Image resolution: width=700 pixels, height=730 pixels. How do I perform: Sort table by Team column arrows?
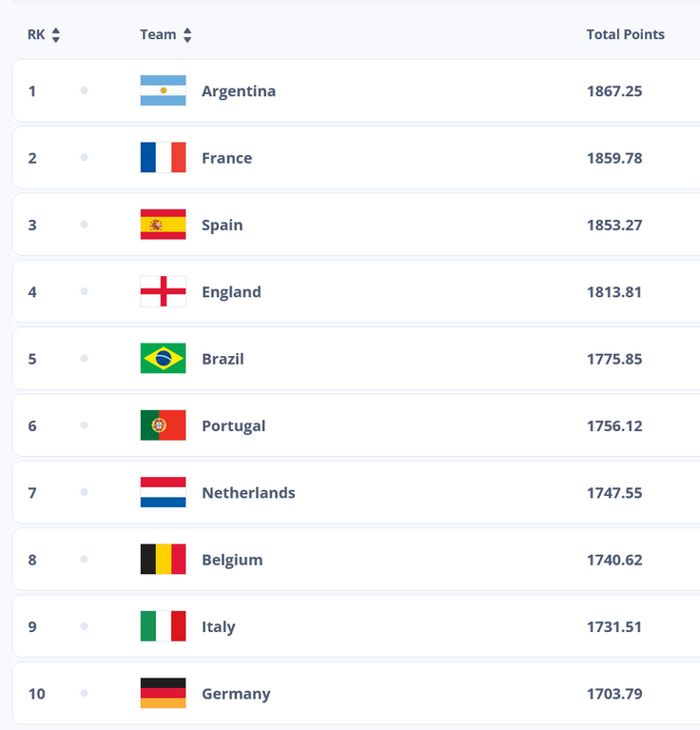[x=187, y=35]
